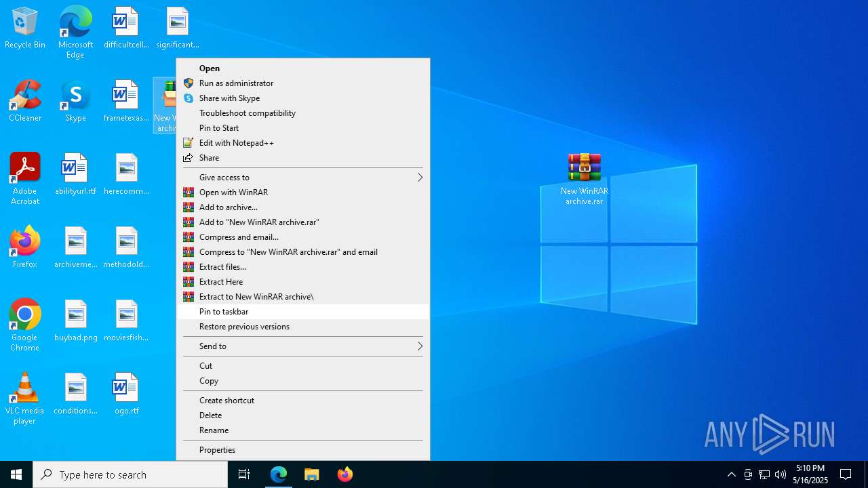Select the frametexas Word document icon
Image resolution: width=868 pixels, height=488 pixels.
tap(126, 102)
